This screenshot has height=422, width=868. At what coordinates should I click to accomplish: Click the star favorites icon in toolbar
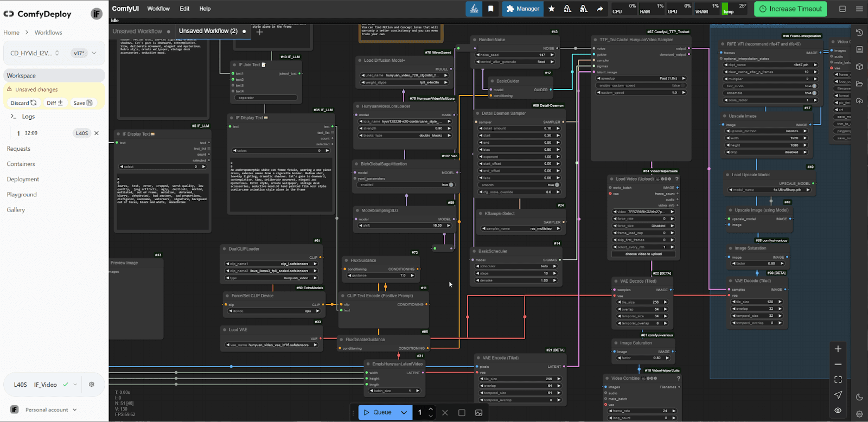(x=552, y=9)
